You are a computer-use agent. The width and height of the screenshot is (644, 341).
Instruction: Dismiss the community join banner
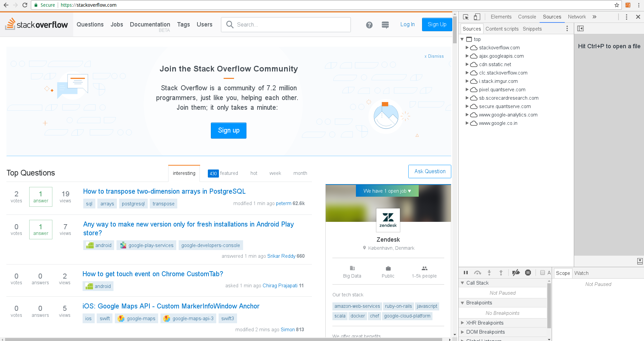pyautogui.click(x=434, y=56)
